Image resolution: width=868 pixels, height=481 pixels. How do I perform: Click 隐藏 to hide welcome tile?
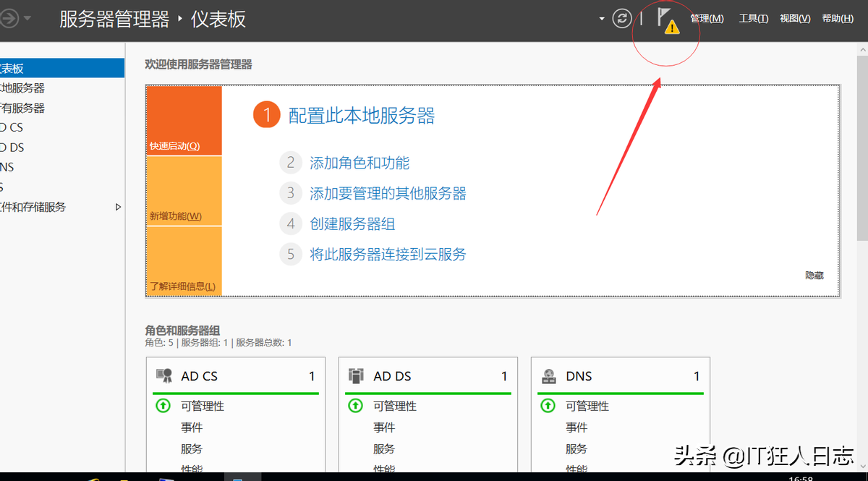click(814, 276)
